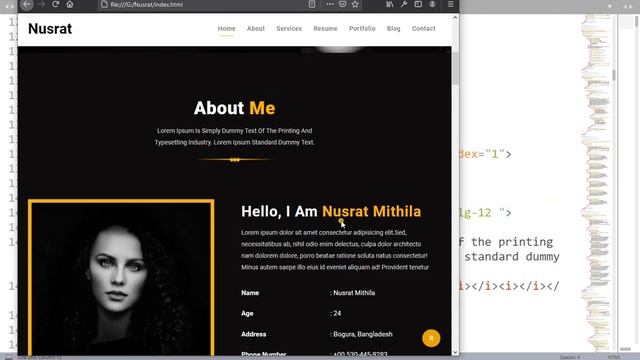Click 'About Me' heading
Screen dimensions: 640x360
coord(235,108)
